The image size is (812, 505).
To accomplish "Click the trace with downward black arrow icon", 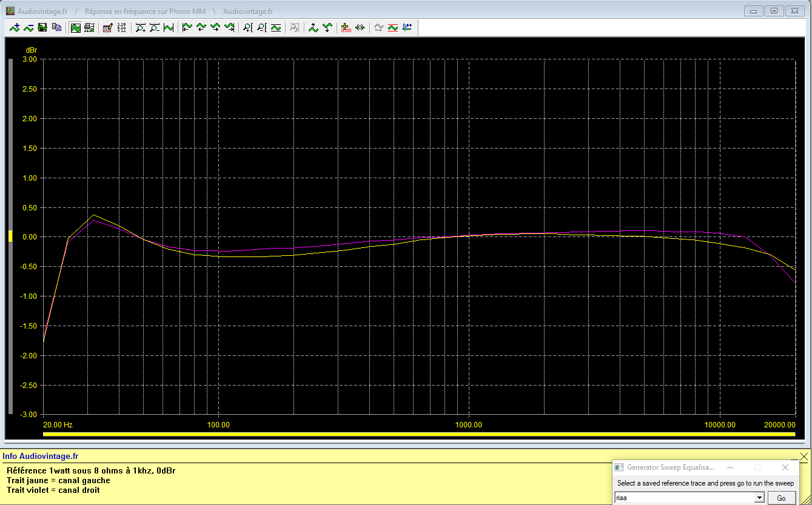I will tap(327, 27).
